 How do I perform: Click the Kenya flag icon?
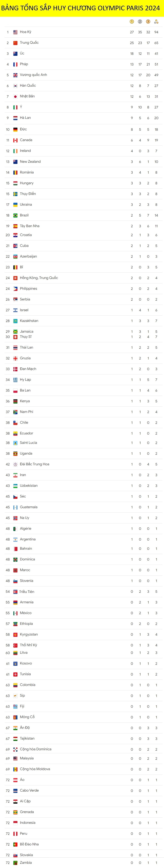coord(15,401)
